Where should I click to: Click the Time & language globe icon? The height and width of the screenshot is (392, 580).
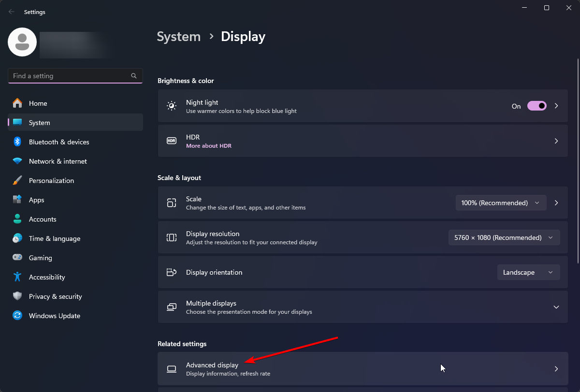tap(17, 238)
